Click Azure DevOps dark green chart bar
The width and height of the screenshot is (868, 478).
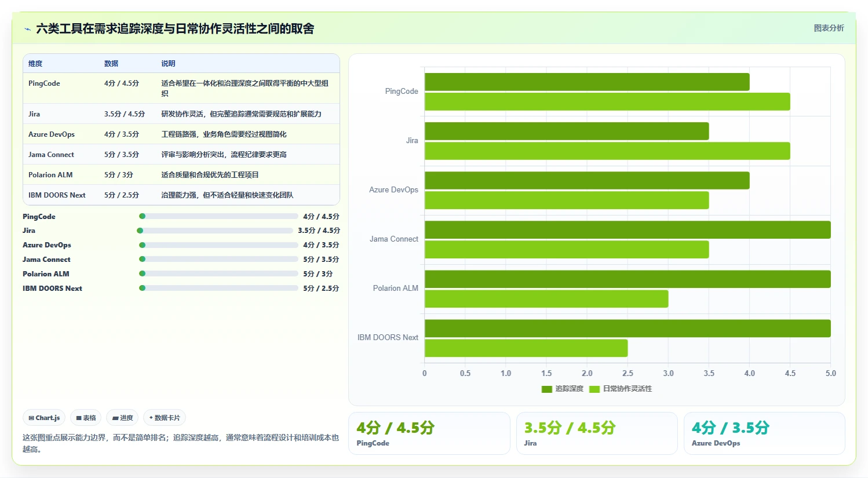[587, 180]
